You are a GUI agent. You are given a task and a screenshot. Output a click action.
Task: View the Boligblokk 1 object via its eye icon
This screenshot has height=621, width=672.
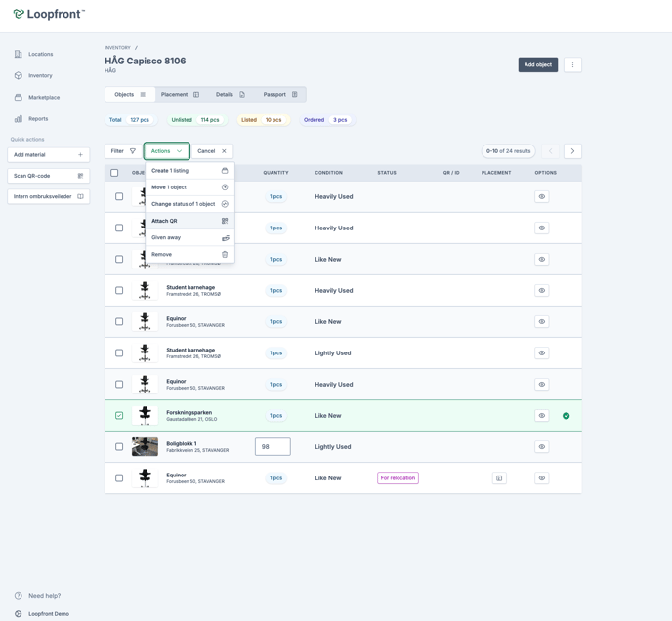tap(542, 446)
